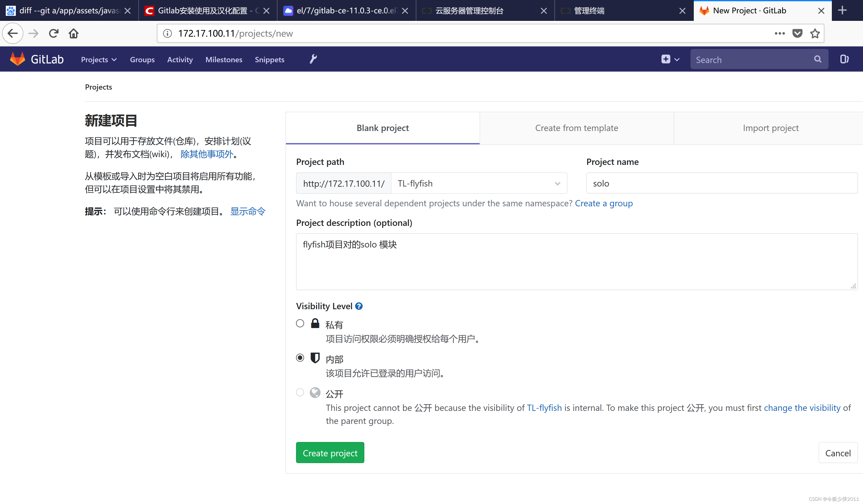Click the browser home icon

pos(73,34)
